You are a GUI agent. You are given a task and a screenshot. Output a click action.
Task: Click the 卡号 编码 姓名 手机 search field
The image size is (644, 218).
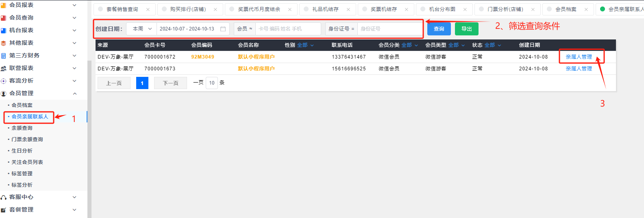point(288,29)
